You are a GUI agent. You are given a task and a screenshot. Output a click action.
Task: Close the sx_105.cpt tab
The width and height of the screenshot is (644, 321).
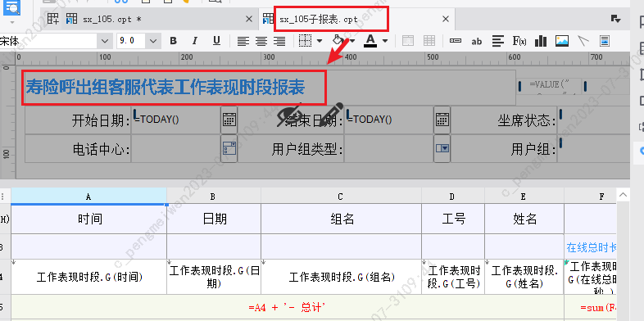249,19
